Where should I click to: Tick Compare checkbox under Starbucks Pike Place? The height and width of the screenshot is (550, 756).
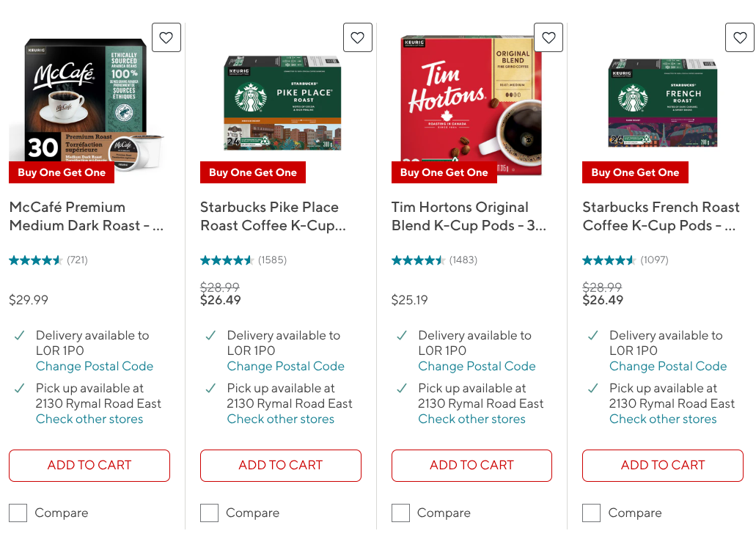pyautogui.click(x=209, y=513)
